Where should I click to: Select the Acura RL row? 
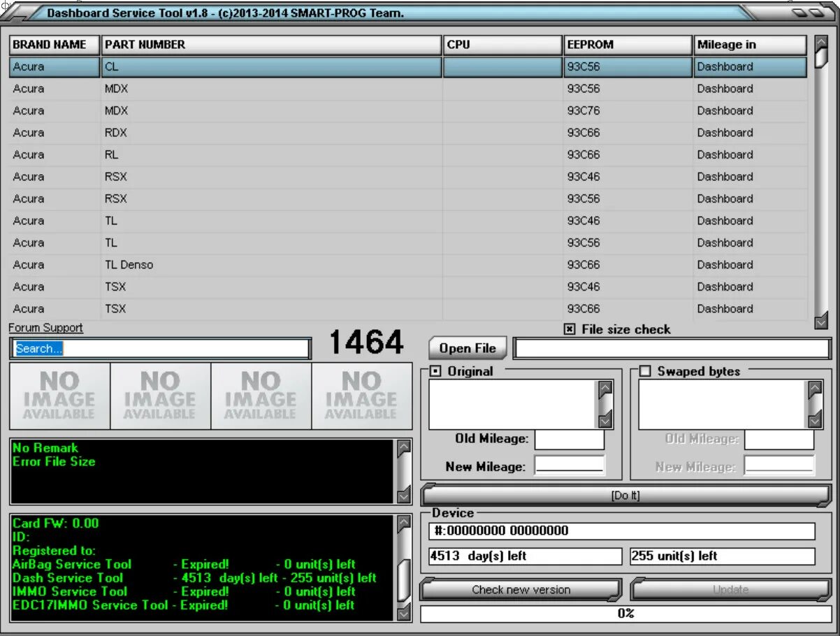[408, 155]
